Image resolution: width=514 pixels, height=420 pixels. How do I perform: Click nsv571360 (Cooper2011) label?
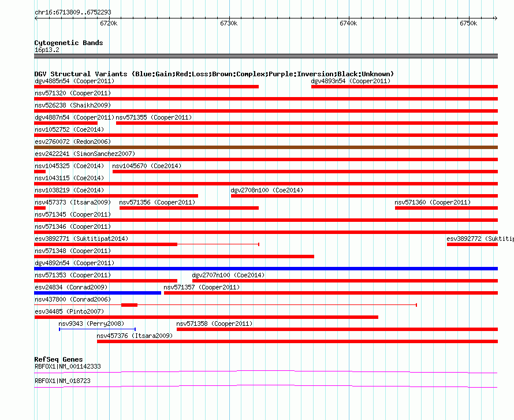(433, 202)
